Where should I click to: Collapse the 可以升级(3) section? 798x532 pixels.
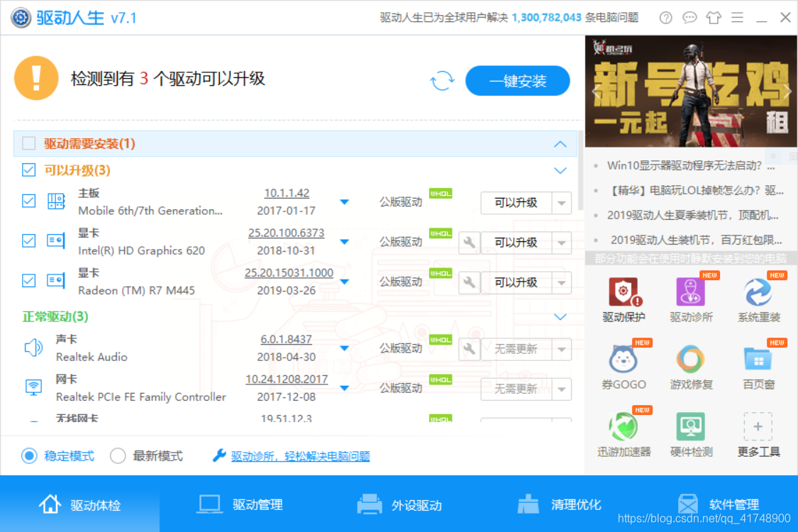click(560, 170)
